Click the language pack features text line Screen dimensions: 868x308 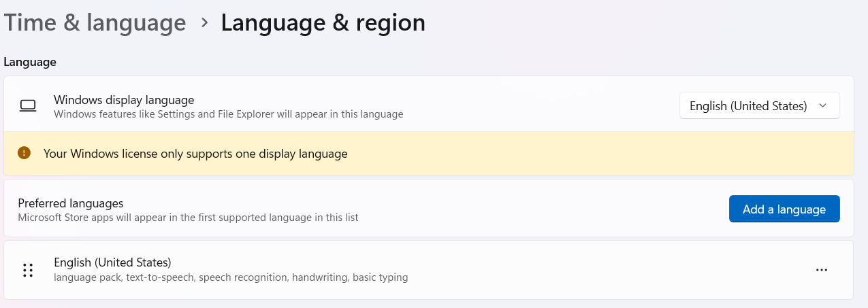231,277
